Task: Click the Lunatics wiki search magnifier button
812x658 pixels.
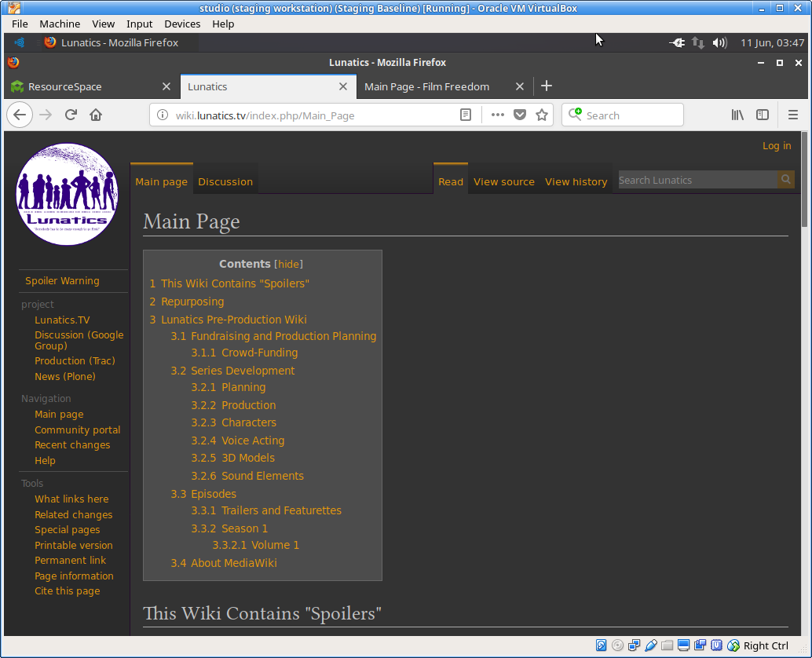Action: pos(785,181)
